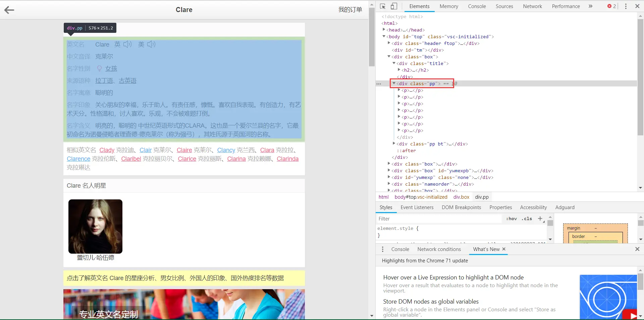Open the Customize and control DevTools menu
This screenshot has width=644, height=320.
click(x=626, y=6)
